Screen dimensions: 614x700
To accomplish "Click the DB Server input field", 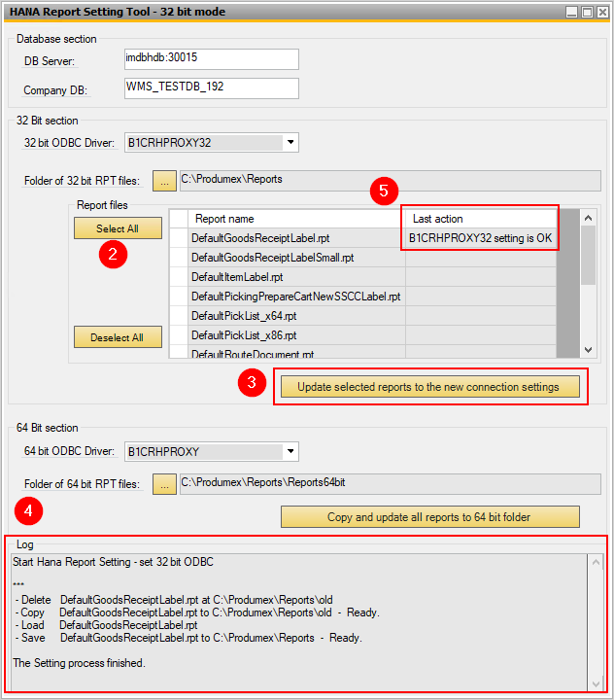I will tap(210, 59).
